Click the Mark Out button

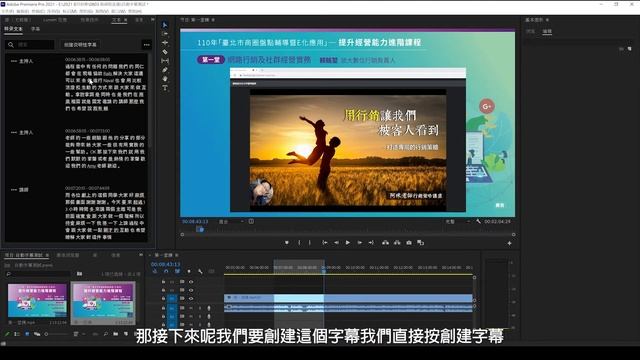pyautogui.click(x=310, y=243)
